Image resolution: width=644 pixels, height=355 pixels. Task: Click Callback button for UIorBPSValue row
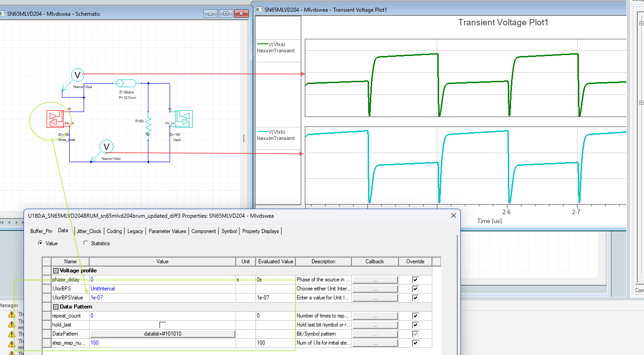point(375,298)
